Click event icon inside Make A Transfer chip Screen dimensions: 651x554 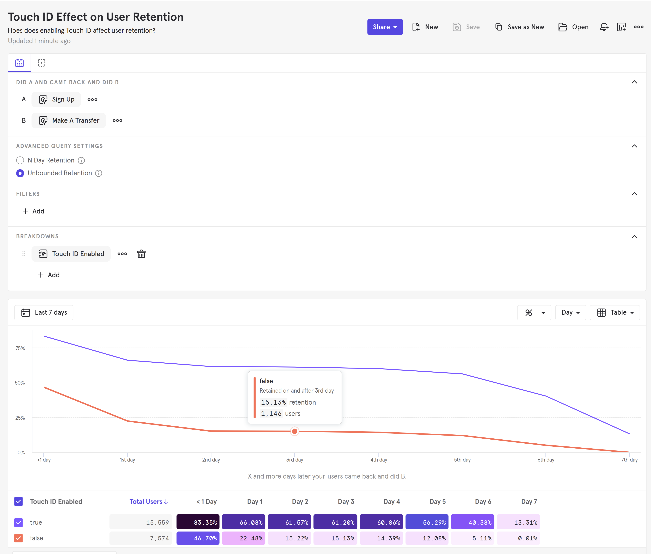[43, 121]
